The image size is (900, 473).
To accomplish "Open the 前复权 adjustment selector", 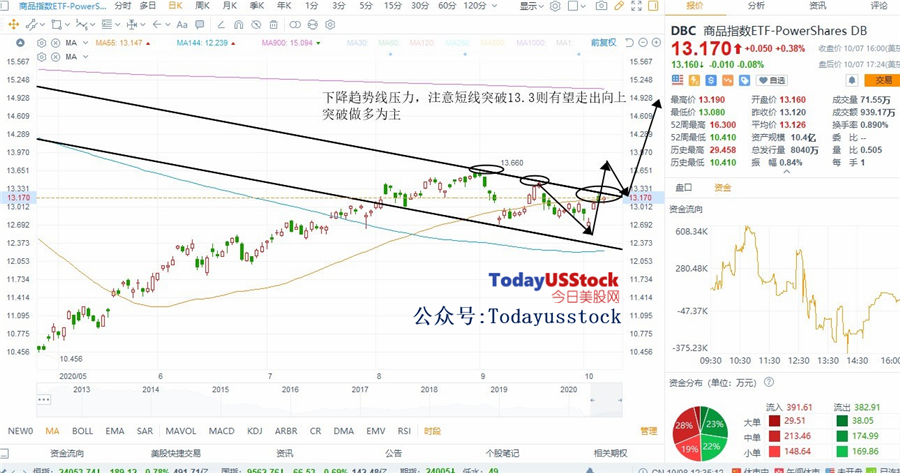I will click(603, 42).
